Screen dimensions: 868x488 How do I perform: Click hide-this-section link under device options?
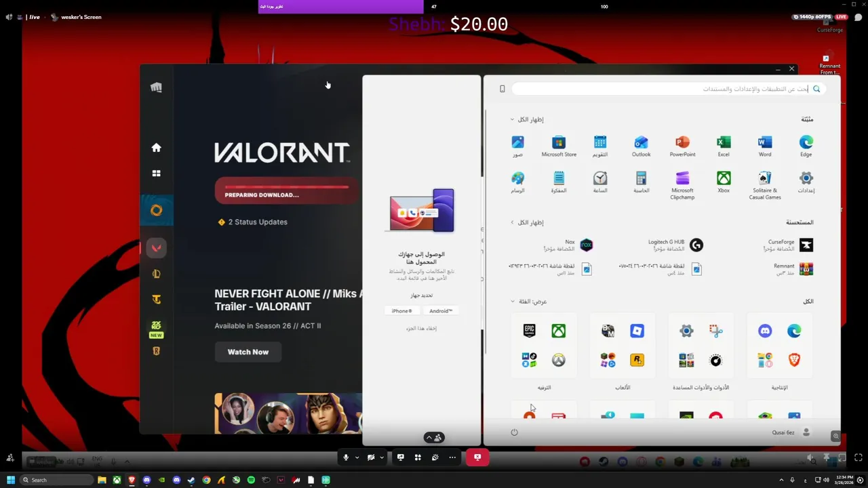coord(421,328)
